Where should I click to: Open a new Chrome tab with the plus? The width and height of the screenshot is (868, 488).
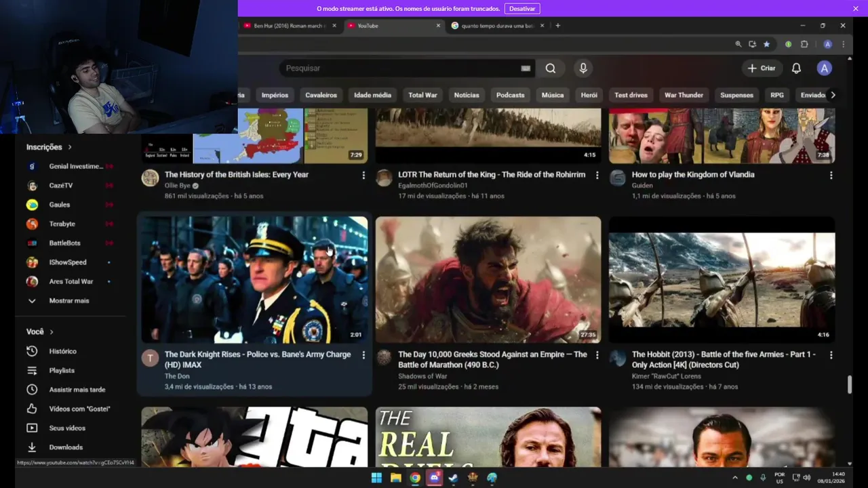click(558, 26)
